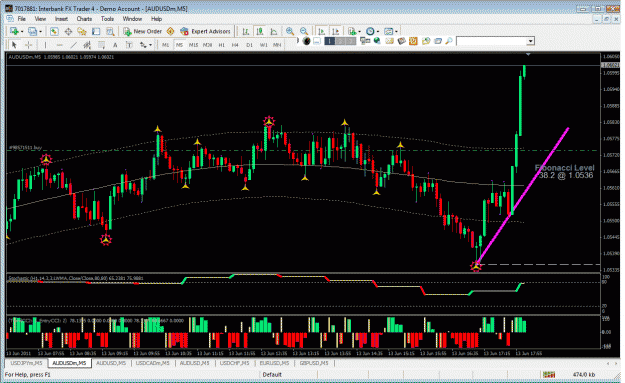The width and height of the screenshot is (625, 383).
Task: Click the 'Default' profile in status bar
Action: 272,375
